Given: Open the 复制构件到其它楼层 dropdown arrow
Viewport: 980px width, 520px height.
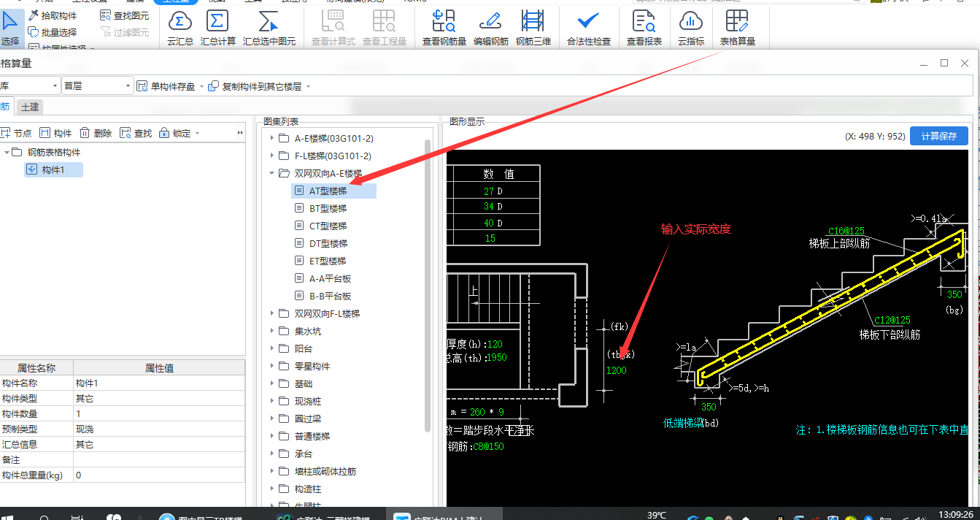Looking at the screenshot, I should click(309, 86).
